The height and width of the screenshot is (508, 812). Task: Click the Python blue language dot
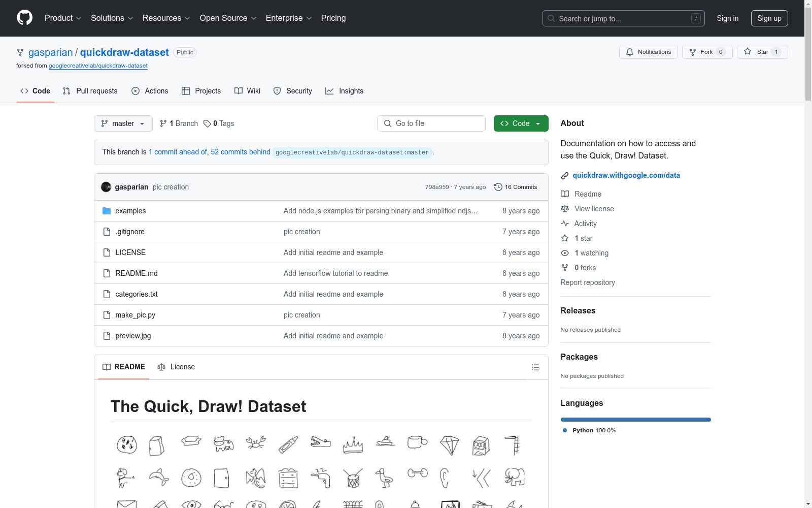pyautogui.click(x=565, y=430)
